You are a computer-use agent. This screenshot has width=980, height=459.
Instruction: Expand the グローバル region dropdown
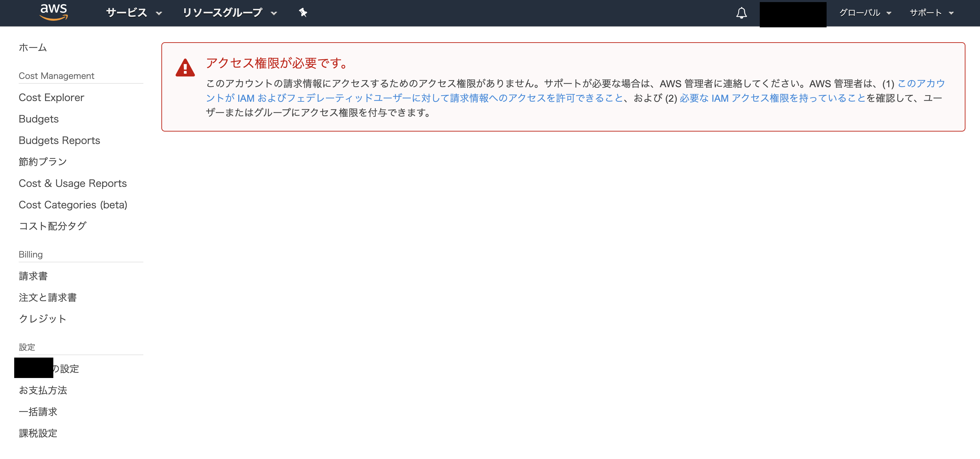tap(865, 13)
